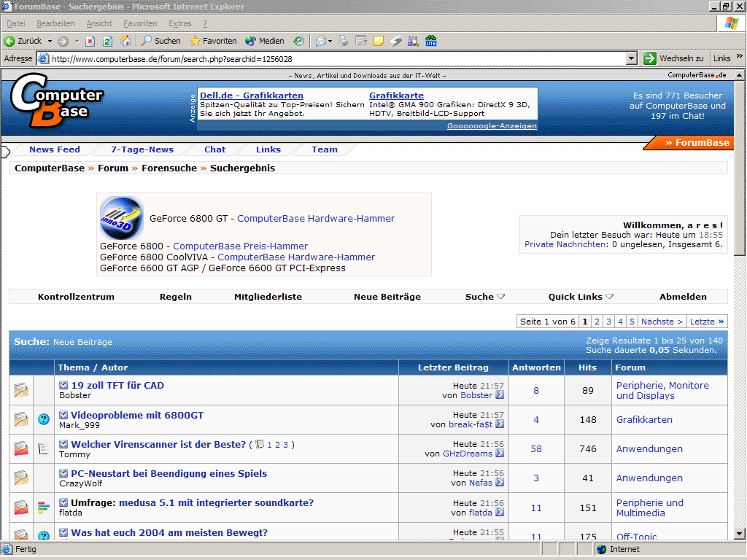Open the Datei menu
Image resolution: width=747 pixels, height=560 pixels.
16,23
